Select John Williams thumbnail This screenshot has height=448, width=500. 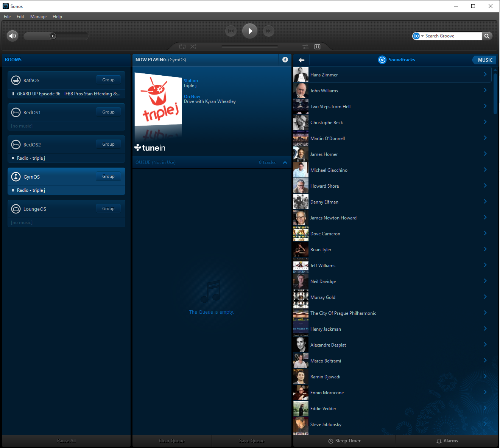[301, 91]
